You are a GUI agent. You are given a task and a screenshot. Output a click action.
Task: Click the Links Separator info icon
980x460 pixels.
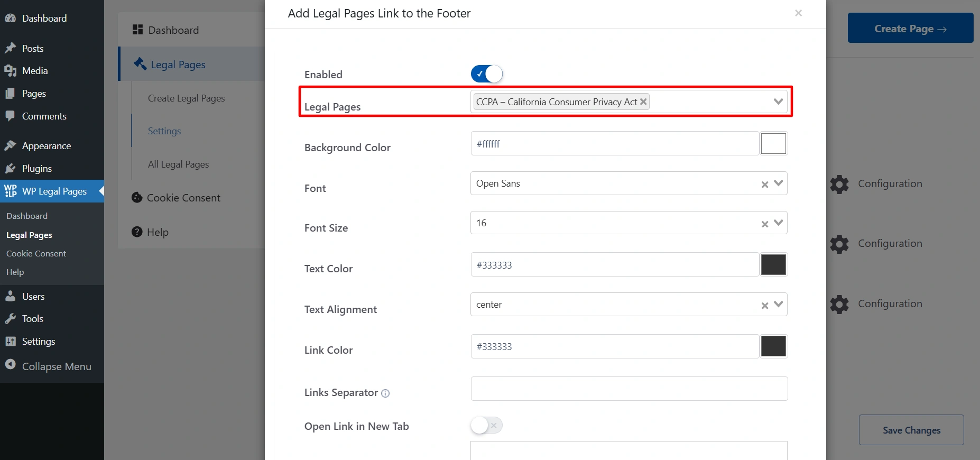coord(385,393)
